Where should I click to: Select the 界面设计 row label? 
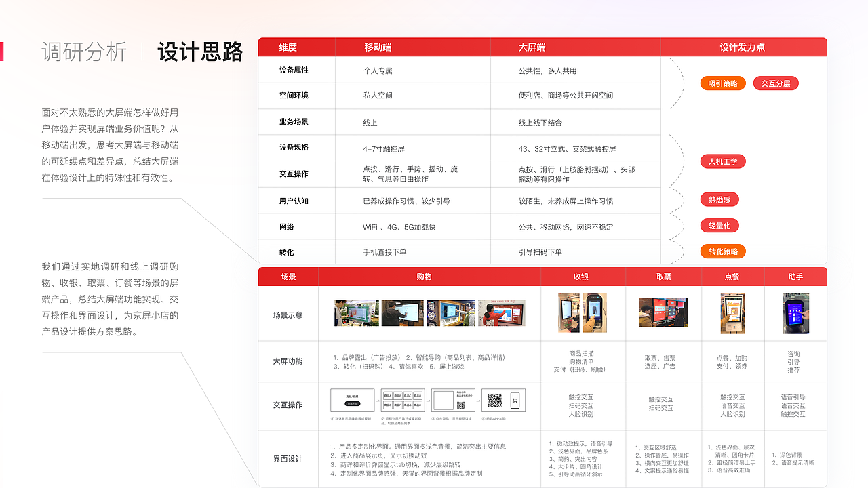pos(288,459)
